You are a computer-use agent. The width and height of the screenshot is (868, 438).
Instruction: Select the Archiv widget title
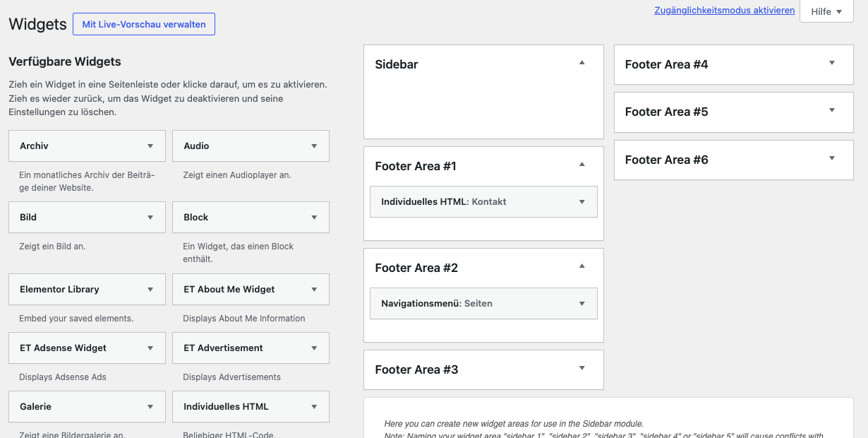click(34, 146)
